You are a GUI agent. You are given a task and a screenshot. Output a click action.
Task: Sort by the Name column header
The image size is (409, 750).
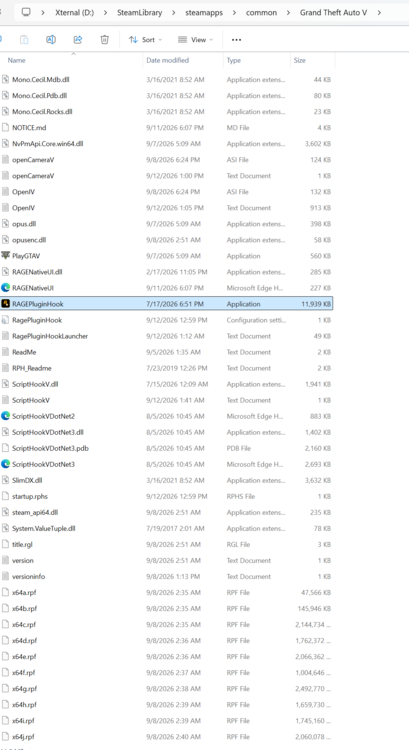pos(17,60)
